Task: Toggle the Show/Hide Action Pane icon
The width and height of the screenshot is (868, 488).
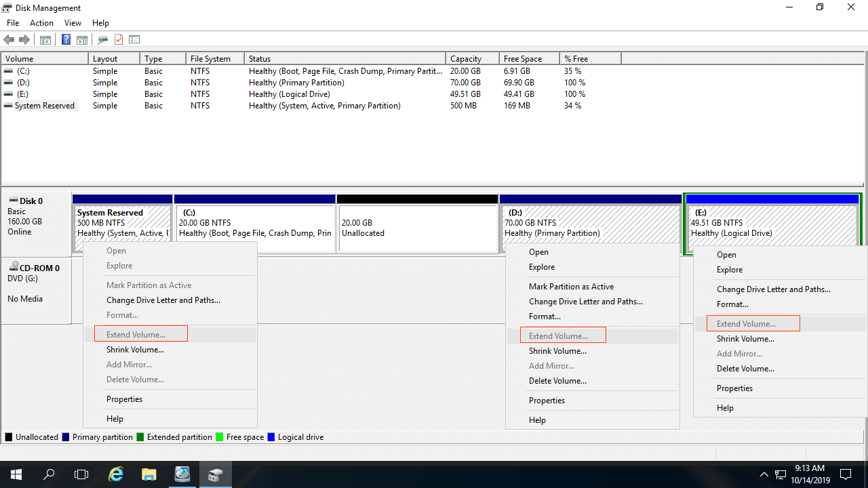Action: click(x=81, y=39)
